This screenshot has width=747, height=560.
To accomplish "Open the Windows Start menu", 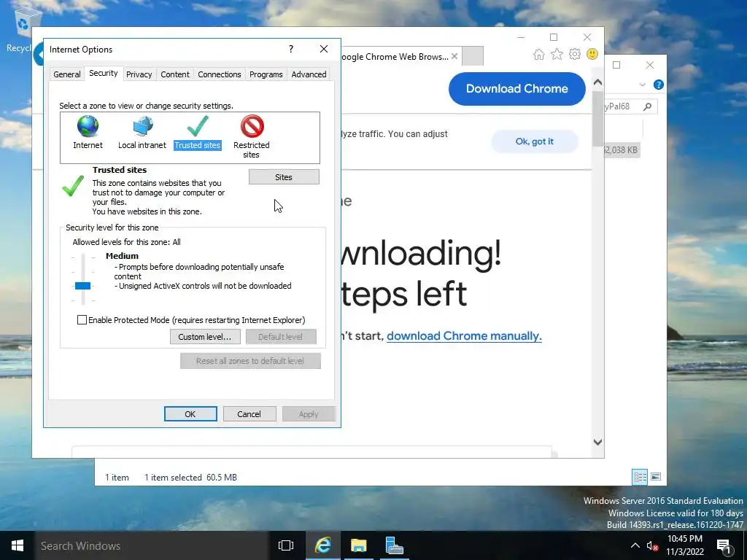I will 18,545.
